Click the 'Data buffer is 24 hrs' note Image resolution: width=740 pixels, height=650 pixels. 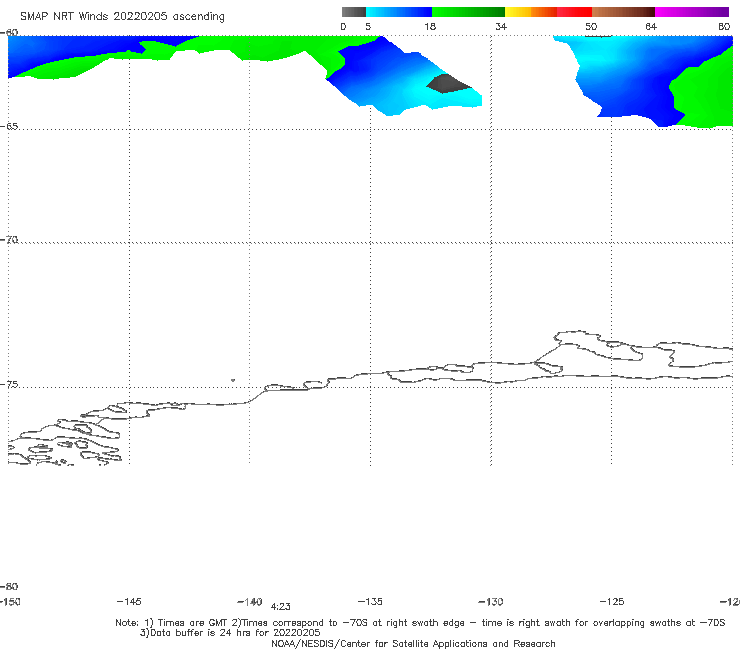[x=230, y=633]
